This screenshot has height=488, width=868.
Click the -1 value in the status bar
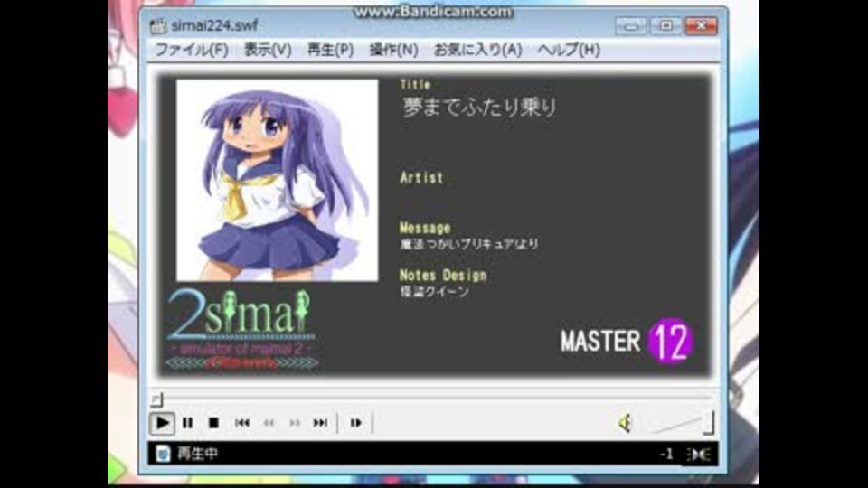666,455
